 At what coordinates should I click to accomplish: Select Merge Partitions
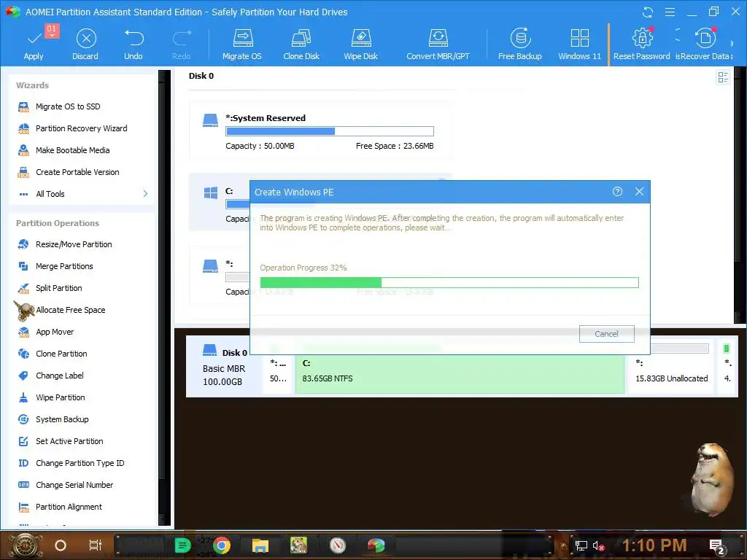click(64, 266)
